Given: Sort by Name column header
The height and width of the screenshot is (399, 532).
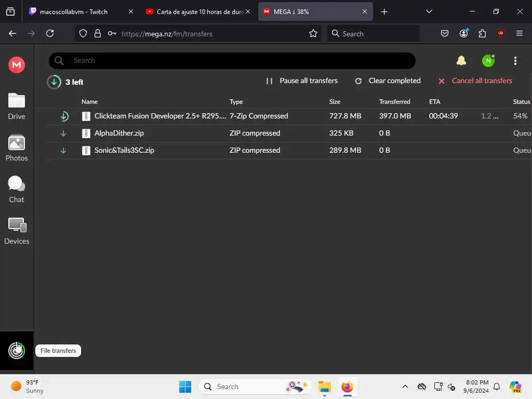Looking at the screenshot, I should (x=89, y=101).
